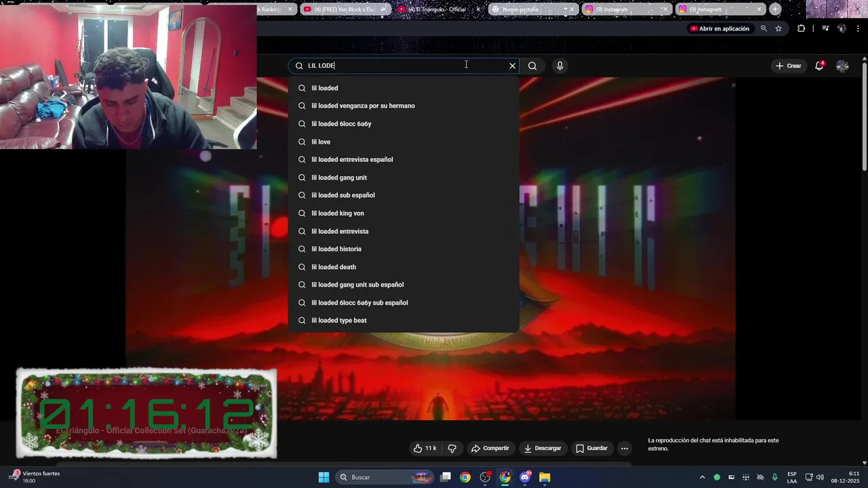This screenshot has width=868, height=488.
Task: Open the Crear menu
Action: coord(789,66)
